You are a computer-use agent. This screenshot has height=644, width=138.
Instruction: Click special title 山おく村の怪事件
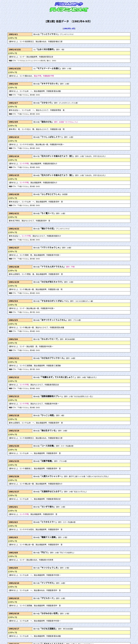point(46,49)
